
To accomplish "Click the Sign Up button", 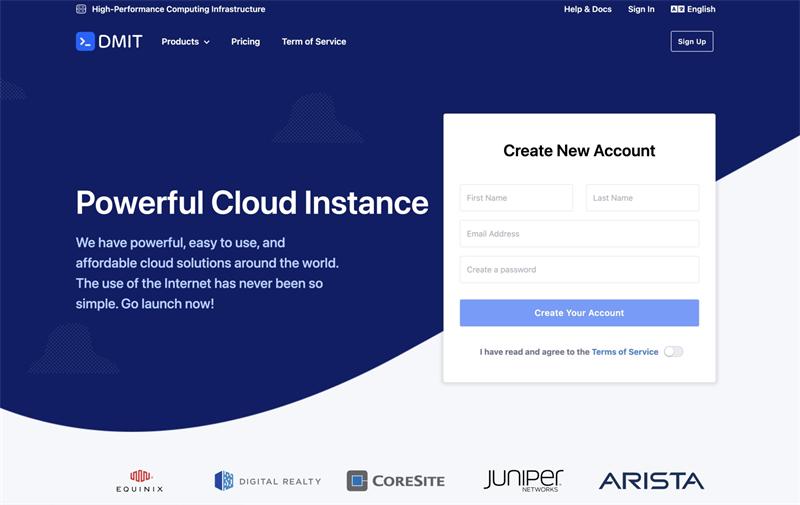I will click(691, 41).
